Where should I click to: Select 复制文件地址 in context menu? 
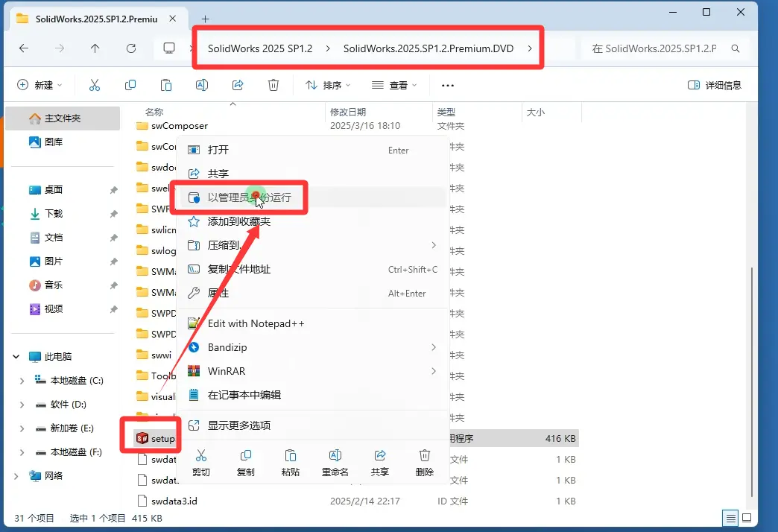(x=312, y=269)
